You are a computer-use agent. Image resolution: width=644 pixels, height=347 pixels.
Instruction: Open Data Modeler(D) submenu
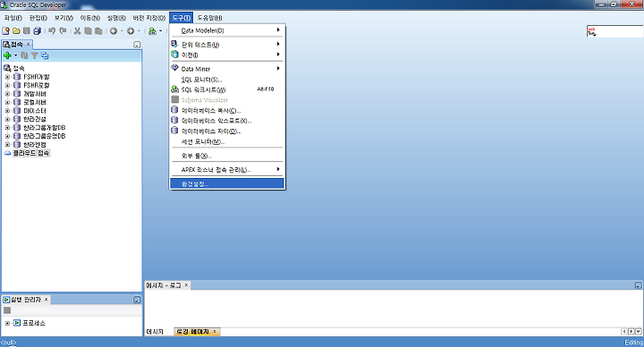pos(227,30)
